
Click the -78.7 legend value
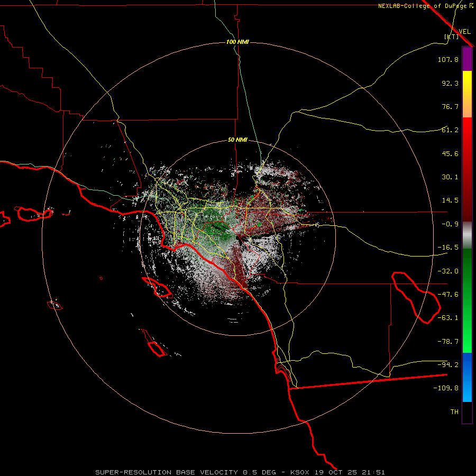[448, 342]
